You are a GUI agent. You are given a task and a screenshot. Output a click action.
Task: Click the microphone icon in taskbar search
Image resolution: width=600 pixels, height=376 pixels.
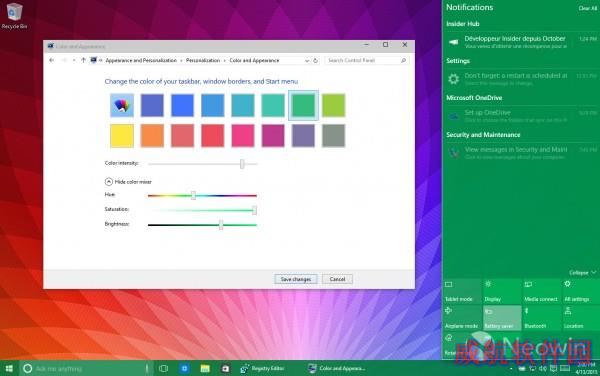(x=147, y=369)
